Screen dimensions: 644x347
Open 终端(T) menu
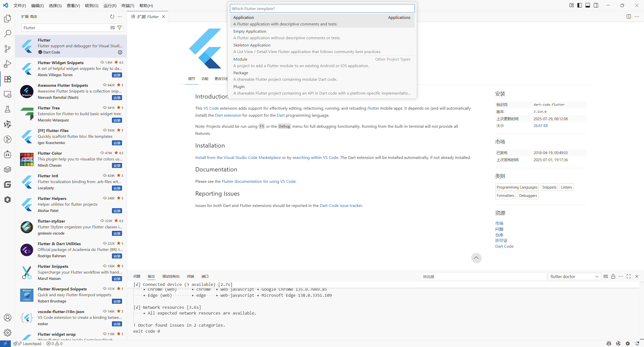[x=128, y=6]
